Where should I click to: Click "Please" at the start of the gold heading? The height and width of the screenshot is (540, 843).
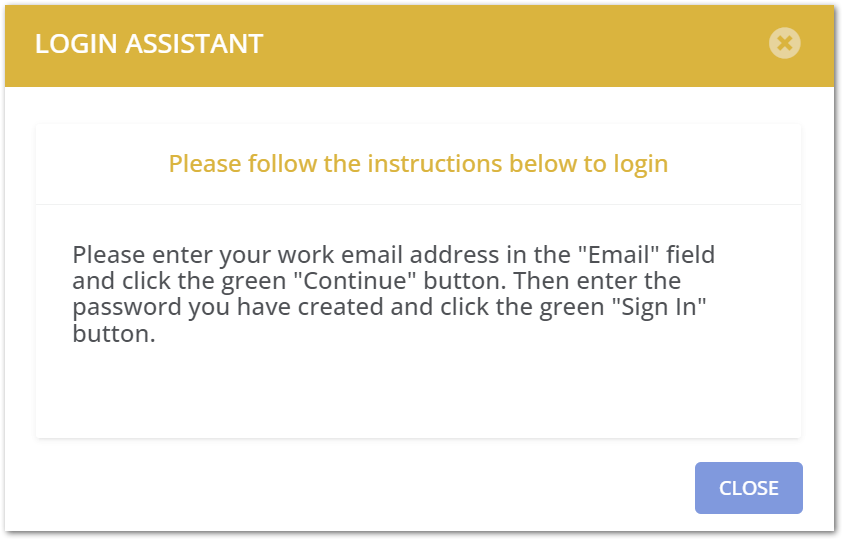pos(205,164)
